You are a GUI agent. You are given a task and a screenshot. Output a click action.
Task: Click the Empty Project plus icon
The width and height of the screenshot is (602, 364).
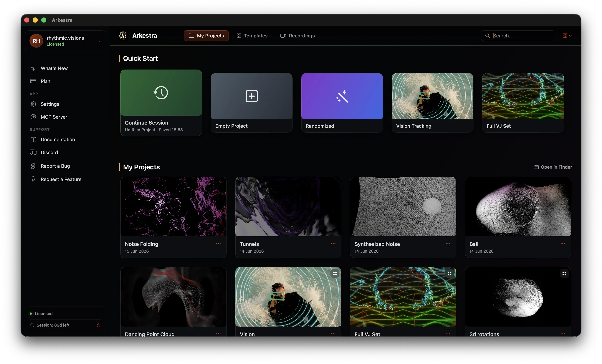tap(251, 96)
